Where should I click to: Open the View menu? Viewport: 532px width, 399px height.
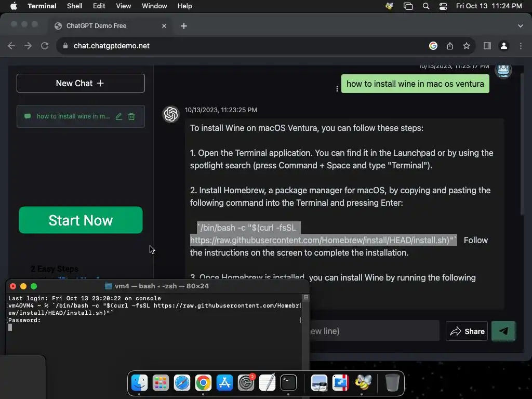click(x=124, y=6)
